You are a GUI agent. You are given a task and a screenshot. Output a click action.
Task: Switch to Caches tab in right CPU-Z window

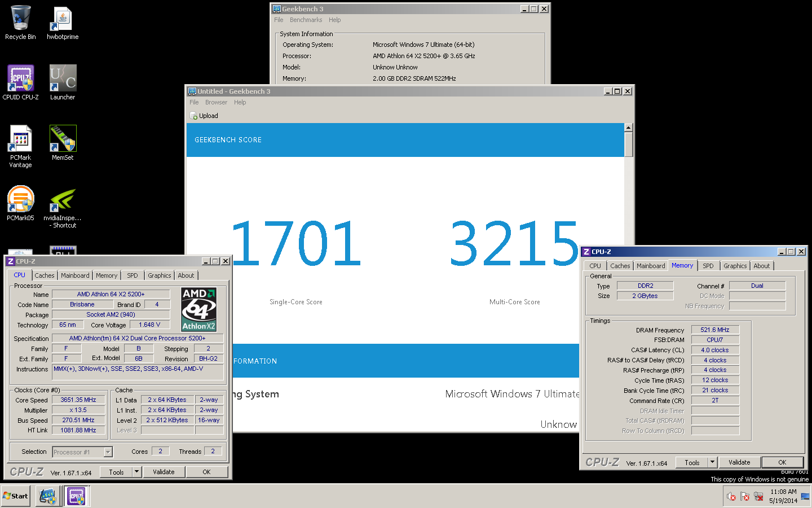[620, 266]
